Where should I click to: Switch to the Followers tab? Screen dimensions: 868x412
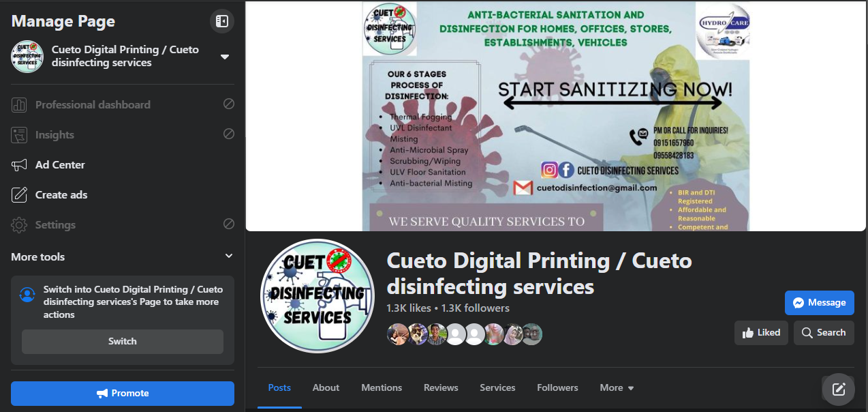557,387
